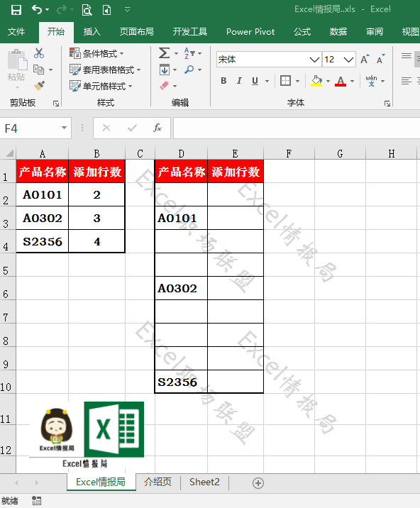The image size is (420, 508).
Task: Click the formula bar confirm checkmark
Action: click(x=132, y=128)
